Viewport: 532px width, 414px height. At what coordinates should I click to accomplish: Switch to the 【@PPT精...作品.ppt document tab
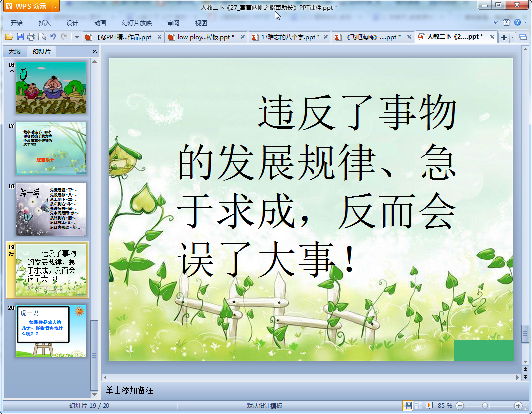tap(123, 37)
